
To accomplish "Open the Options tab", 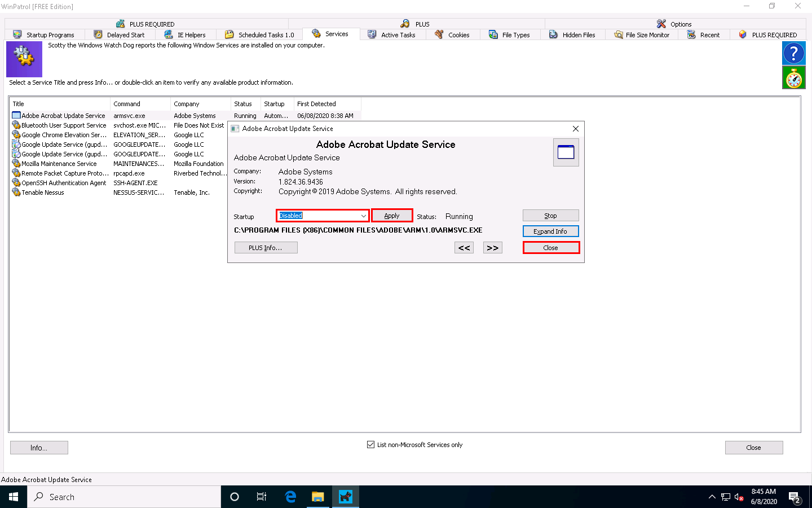I will tap(674, 24).
